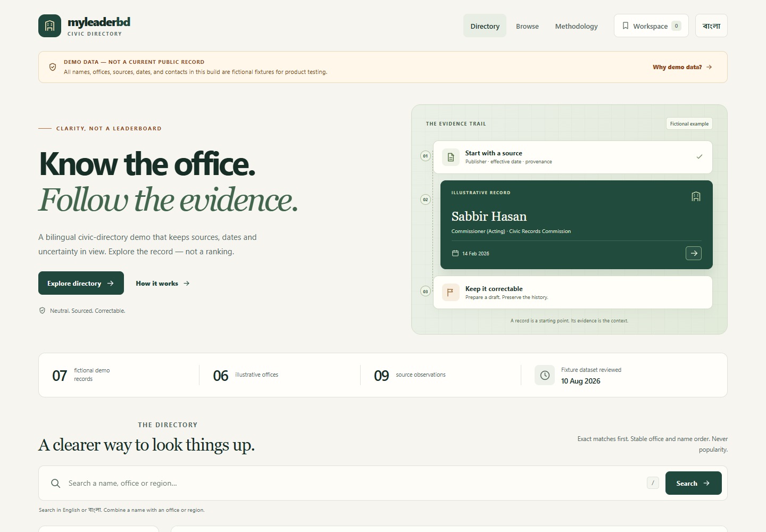
Task: Click the Commissioner (Acting) · Civic Records Commission text
Action: point(511,231)
